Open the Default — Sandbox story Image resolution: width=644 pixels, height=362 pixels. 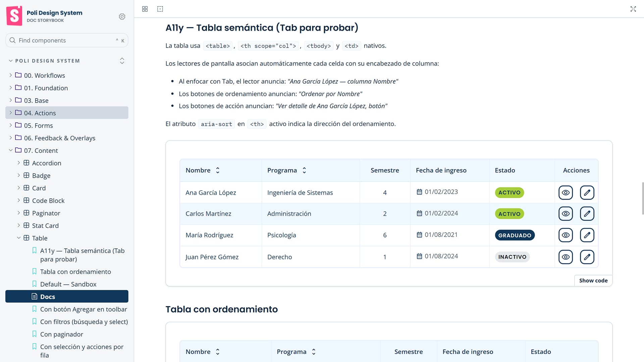[67, 284]
